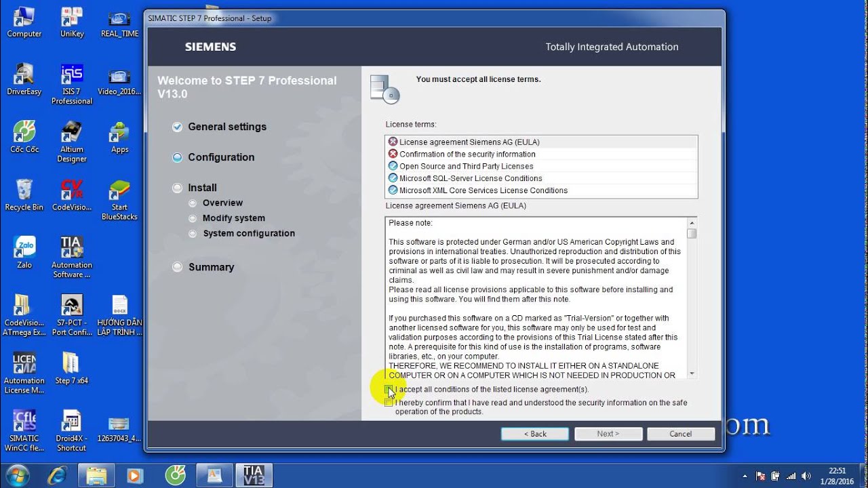Select TIA Automation Software desktop icon
Screen dimensions: 868x488
pos(71,258)
